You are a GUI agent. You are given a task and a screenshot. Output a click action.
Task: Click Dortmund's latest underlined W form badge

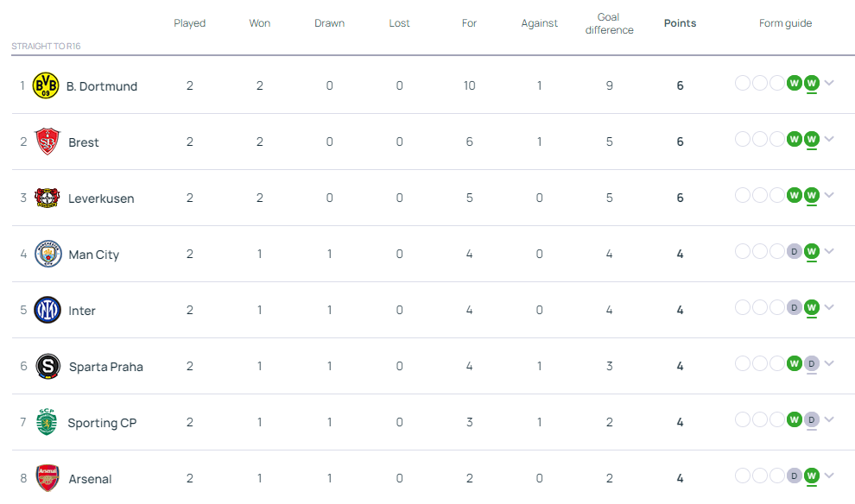(811, 84)
